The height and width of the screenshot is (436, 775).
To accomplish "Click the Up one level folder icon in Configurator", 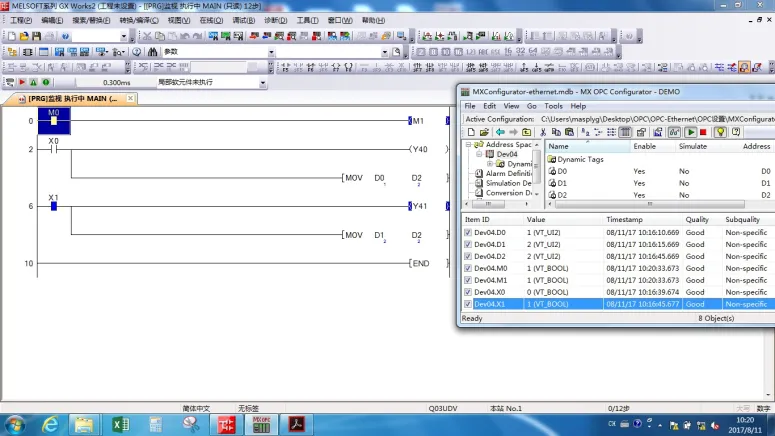I will (x=526, y=132).
